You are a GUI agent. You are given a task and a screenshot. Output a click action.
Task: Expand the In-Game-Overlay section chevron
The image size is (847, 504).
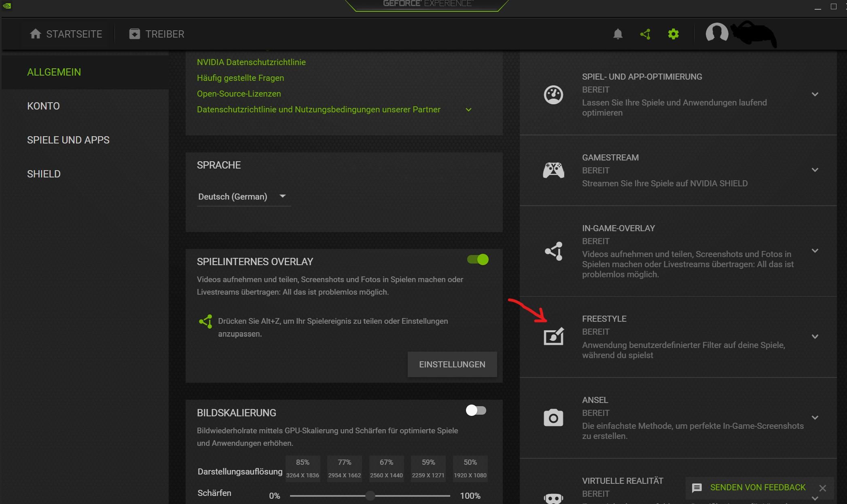coord(815,251)
